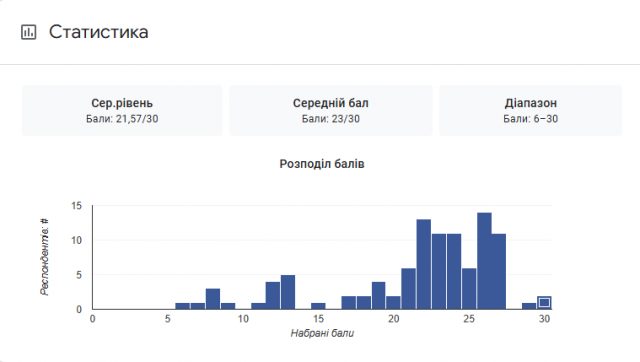Click the histogram bar at score 13
Viewport: 640px width, 362px height.
pyautogui.click(x=288, y=292)
